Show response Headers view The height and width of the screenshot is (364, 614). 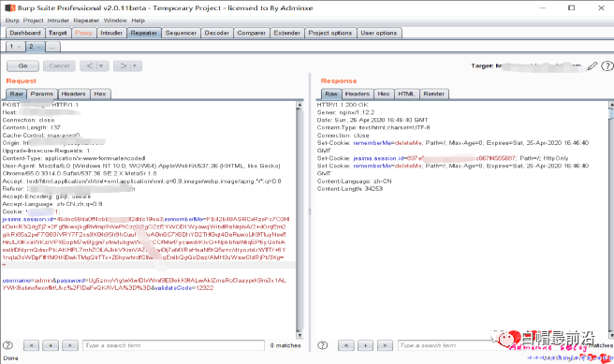(358, 94)
